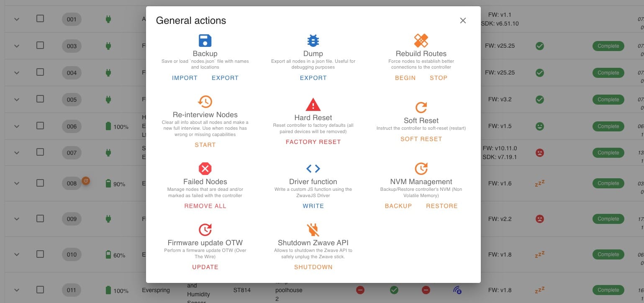The width and height of the screenshot is (644, 303).
Task: Click the Hard Reset warning triangle icon
Action: click(x=313, y=105)
